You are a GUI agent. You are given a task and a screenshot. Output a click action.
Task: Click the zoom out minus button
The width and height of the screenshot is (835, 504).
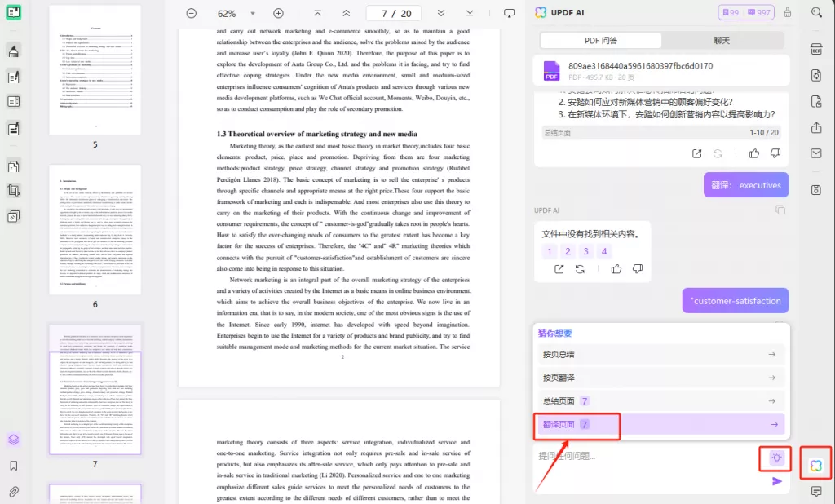[x=191, y=13]
